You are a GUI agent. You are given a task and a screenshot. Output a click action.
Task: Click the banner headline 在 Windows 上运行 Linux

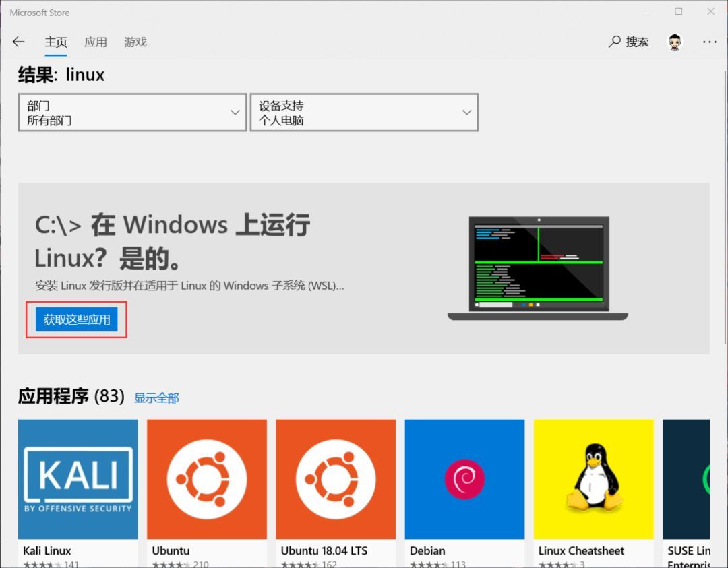point(173,241)
